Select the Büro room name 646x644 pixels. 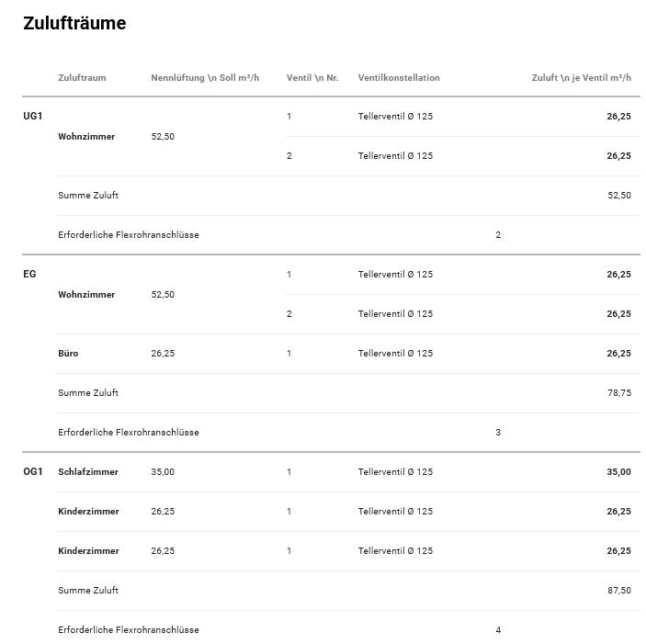pos(68,354)
